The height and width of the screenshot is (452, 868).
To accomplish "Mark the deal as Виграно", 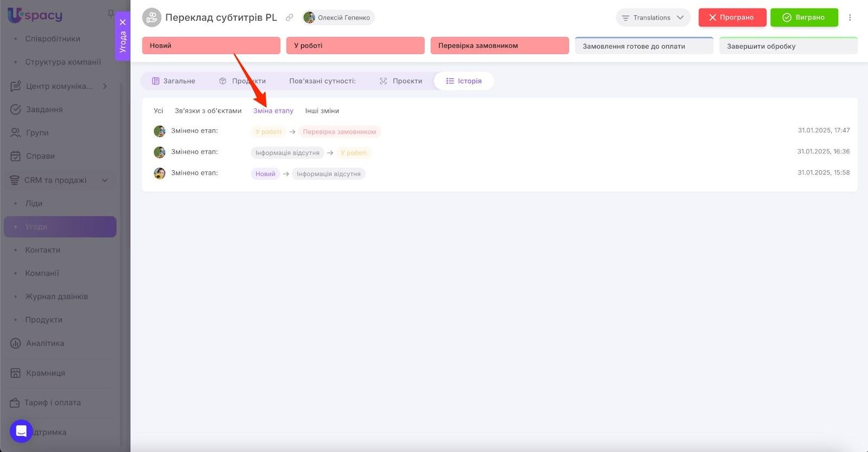I will 804,17.
